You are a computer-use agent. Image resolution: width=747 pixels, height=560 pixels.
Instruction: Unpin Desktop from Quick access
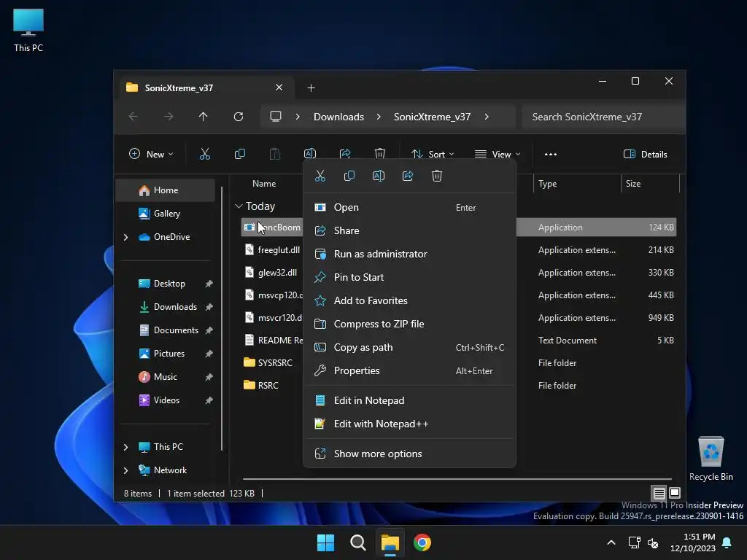pyautogui.click(x=209, y=284)
